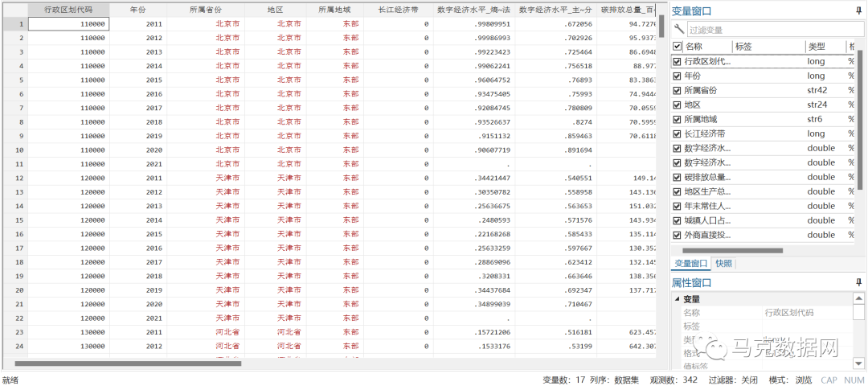
Task: Select the 变量窗口 tab
Action: [691, 264]
